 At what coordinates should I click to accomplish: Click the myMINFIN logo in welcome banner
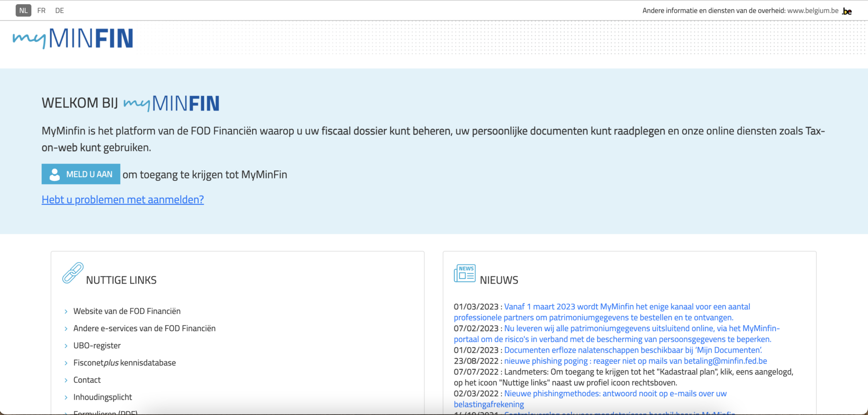[172, 103]
